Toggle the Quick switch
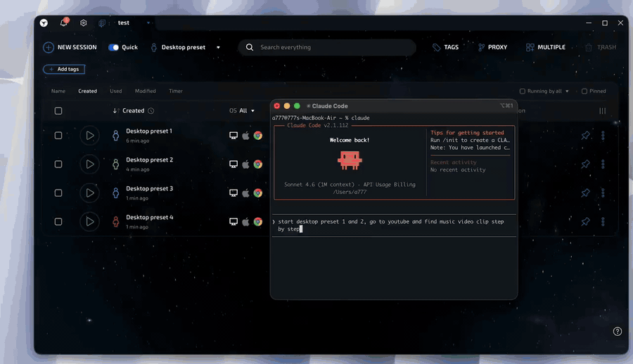 [113, 47]
